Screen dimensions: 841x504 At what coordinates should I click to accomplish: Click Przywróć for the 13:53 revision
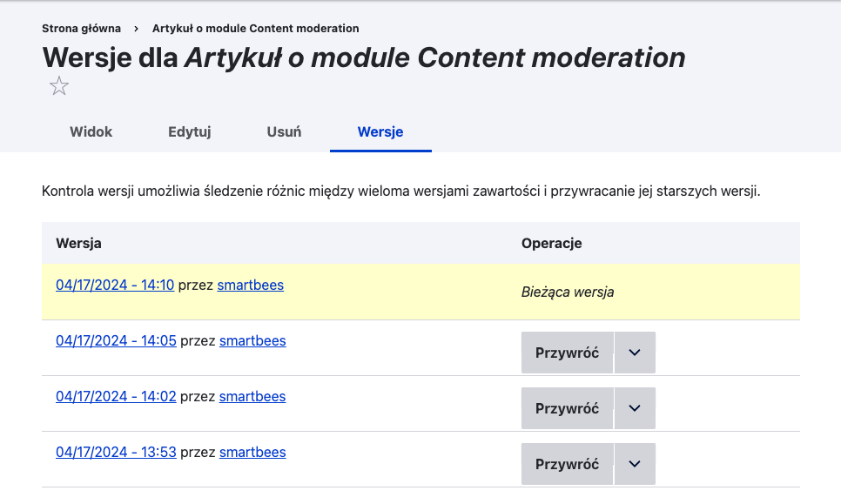pyautogui.click(x=567, y=463)
